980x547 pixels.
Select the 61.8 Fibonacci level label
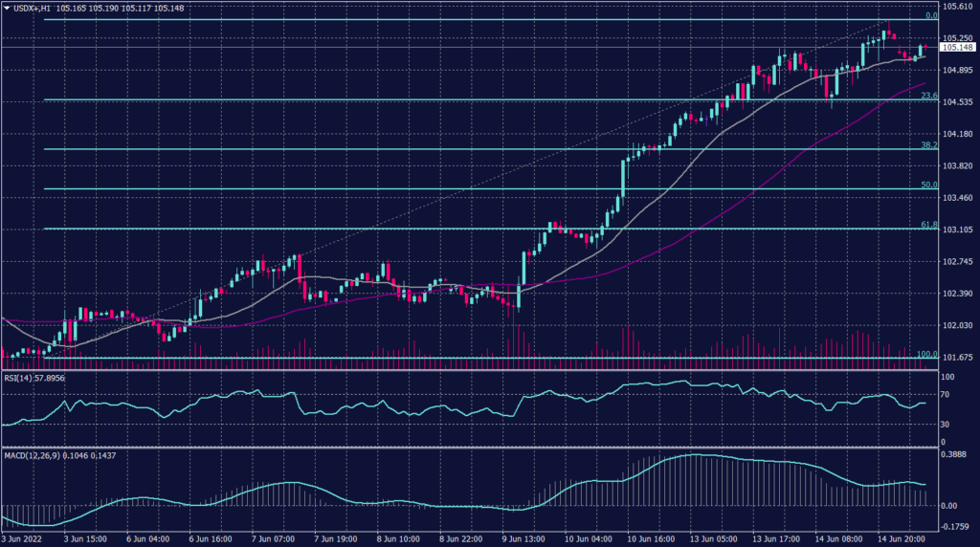click(927, 225)
